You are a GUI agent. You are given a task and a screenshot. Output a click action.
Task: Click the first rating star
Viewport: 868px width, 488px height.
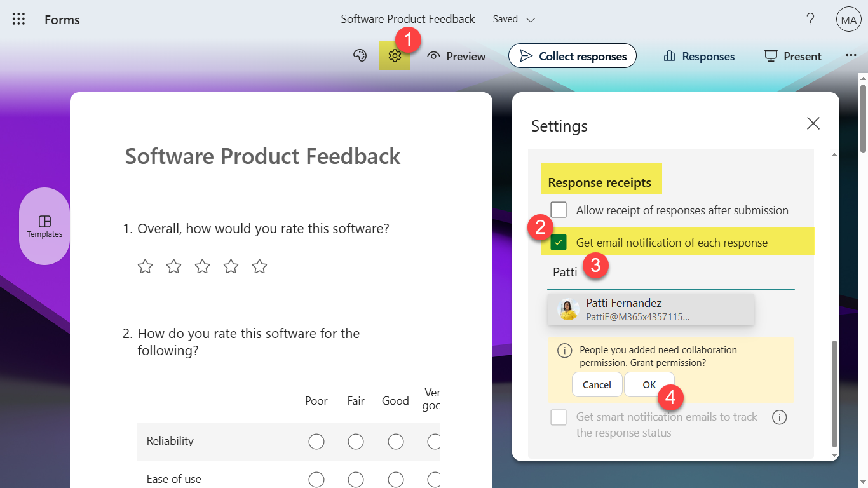coord(146,266)
